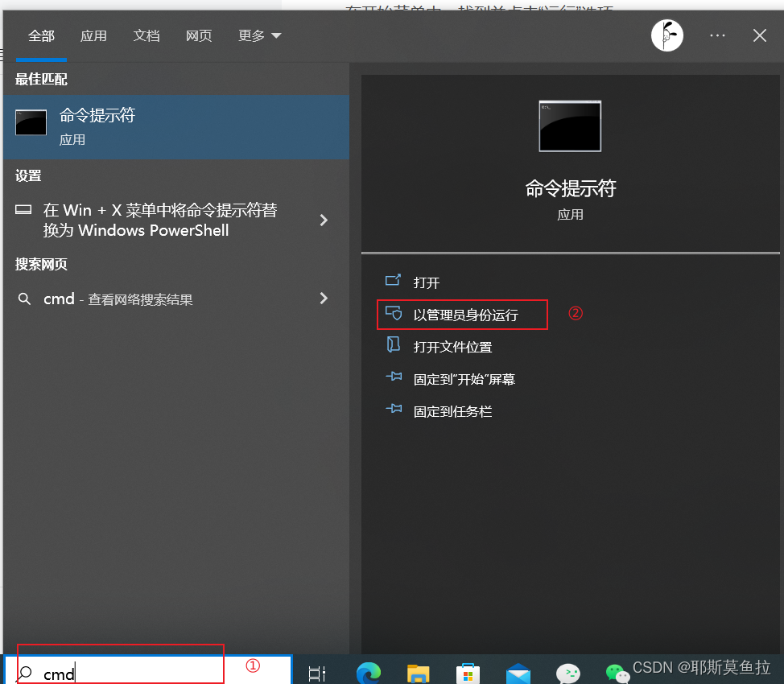Click the pin icon beside 固定到任务栏

coord(394,409)
